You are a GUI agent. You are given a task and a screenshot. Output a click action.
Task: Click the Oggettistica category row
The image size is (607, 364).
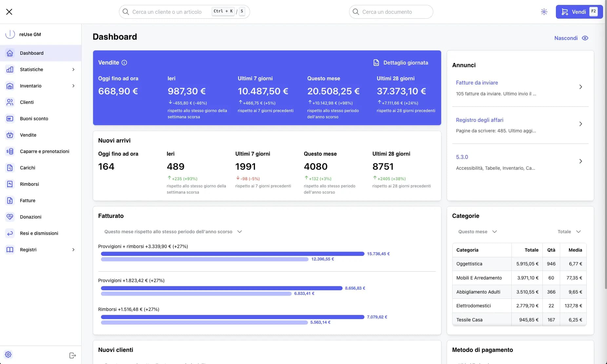pos(519,264)
